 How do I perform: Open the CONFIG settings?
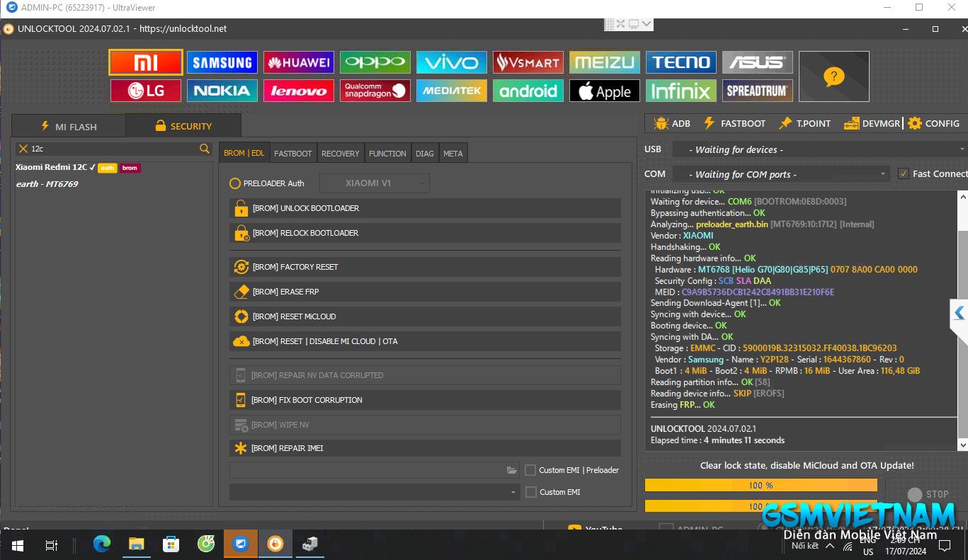click(x=933, y=123)
